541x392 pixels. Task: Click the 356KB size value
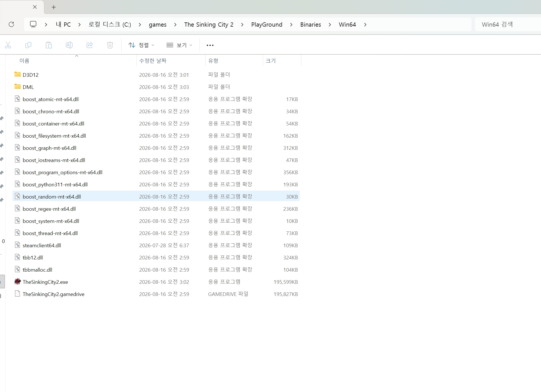[291, 172]
